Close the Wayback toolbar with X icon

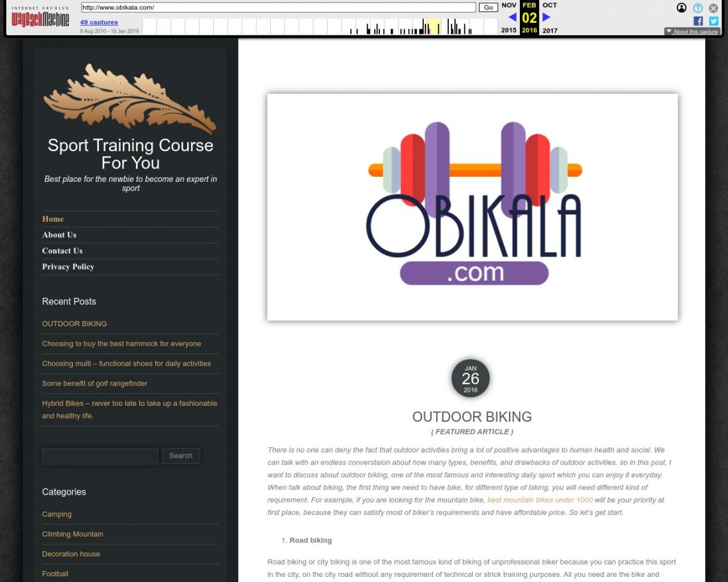pos(713,8)
